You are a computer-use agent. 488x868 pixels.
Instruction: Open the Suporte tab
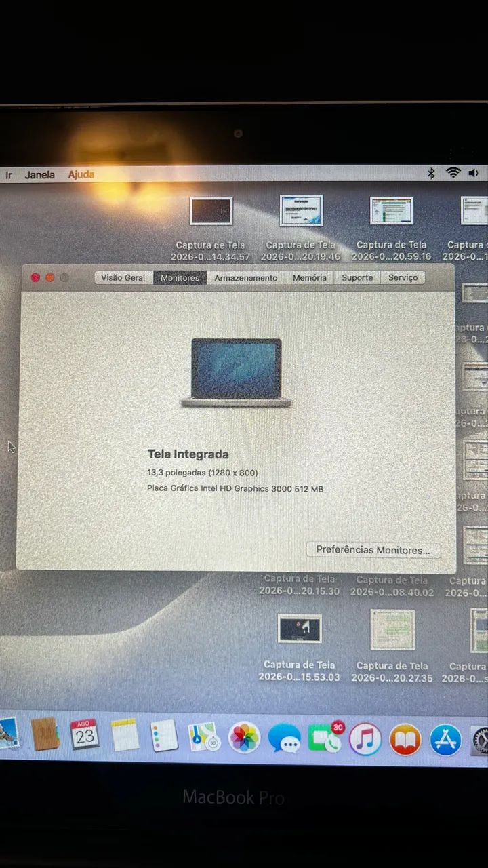(x=357, y=277)
